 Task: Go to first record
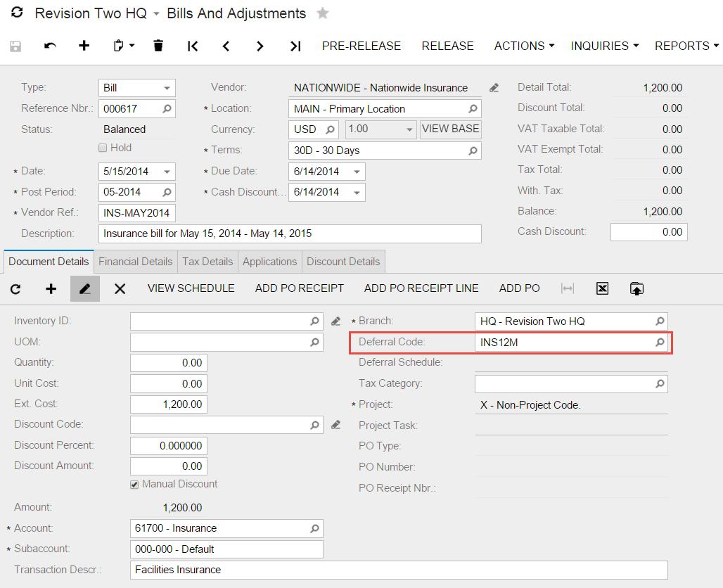click(x=193, y=46)
